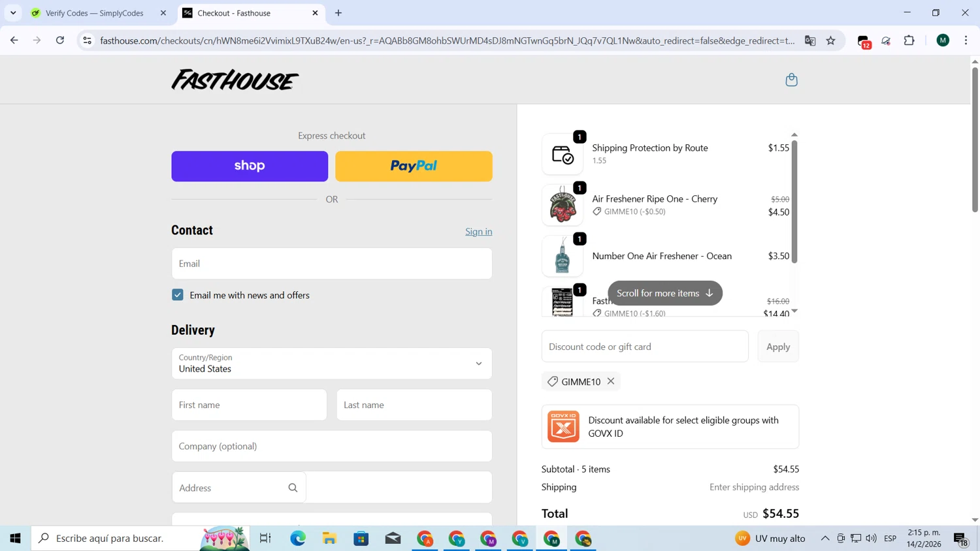Click the Fasthouse logo
The height and width of the screenshot is (551, 980).
pyautogui.click(x=235, y=80)
